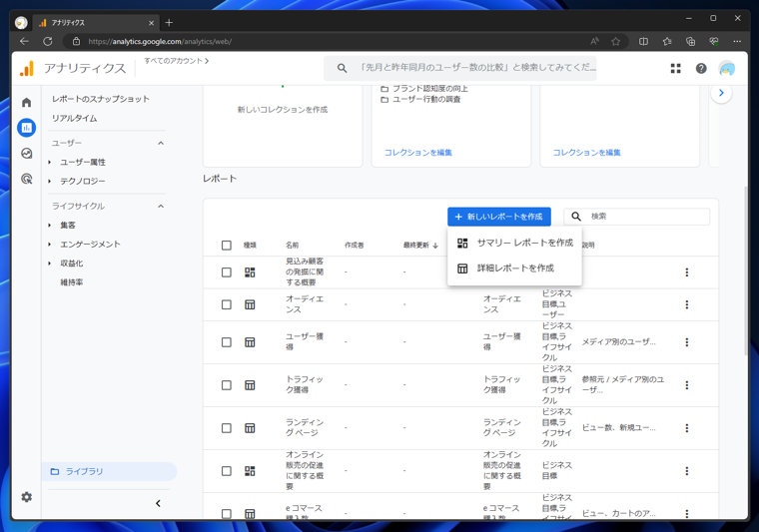Check the eコマース購入数 row checkbox
This screenshot has height=532, width=759.
(x=226, y=514)
